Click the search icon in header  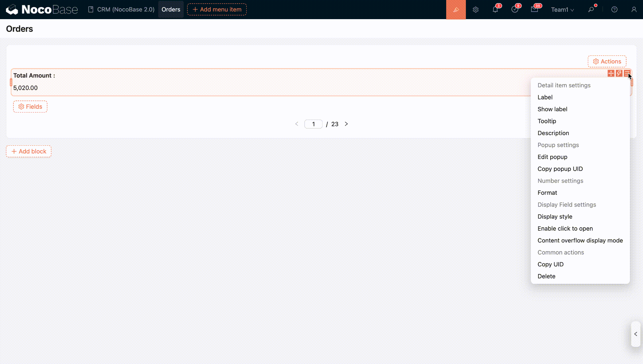coord(591,10)
